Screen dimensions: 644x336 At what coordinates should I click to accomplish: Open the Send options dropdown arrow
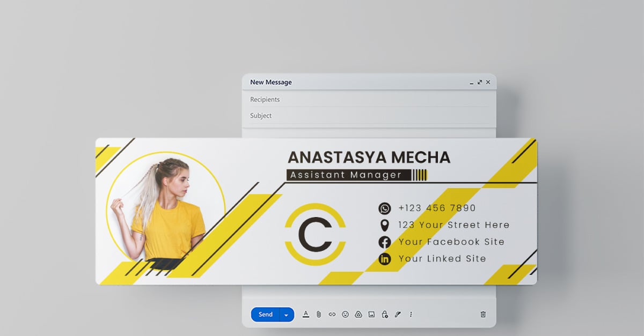click(x=286, y=315)
